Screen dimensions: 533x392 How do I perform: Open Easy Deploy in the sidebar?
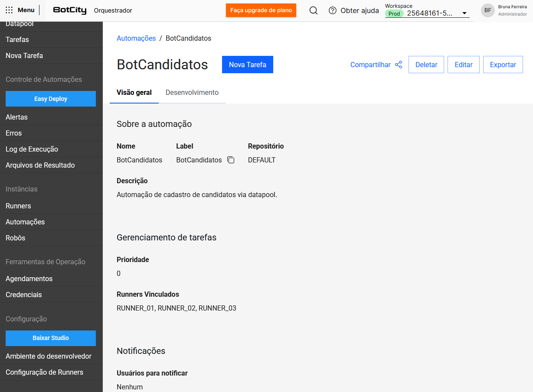coord(51,99)
